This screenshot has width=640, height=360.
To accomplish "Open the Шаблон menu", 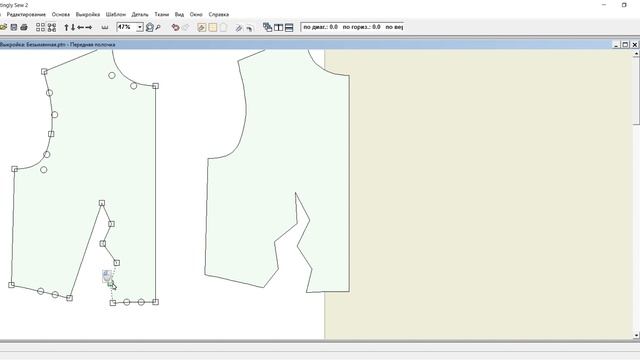I will point(116,14).
